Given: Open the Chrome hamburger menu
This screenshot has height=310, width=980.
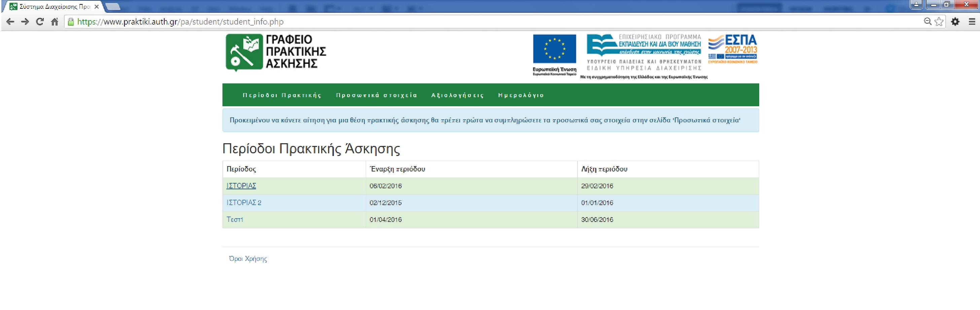Looking at the screenshot, I should click(x=972, y=22).
